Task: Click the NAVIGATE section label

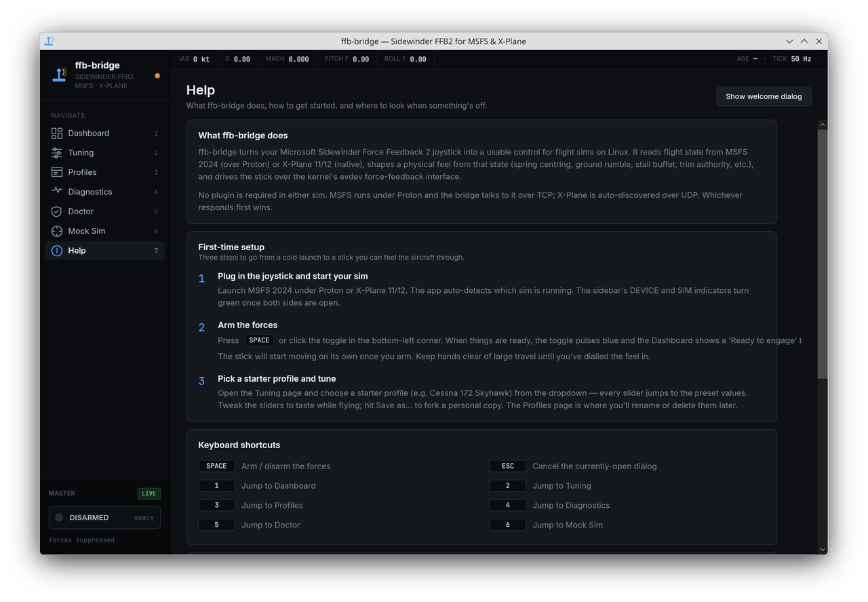Action: (68, 116)
